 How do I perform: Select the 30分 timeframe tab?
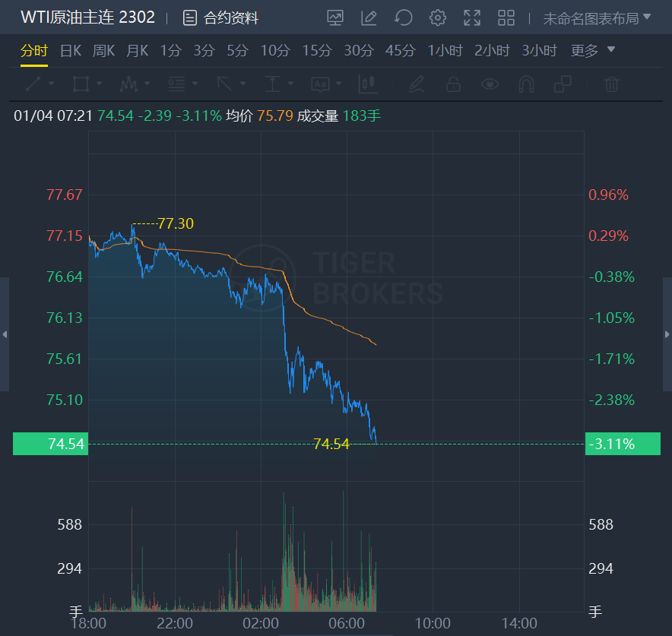click(x=359, y=51)
